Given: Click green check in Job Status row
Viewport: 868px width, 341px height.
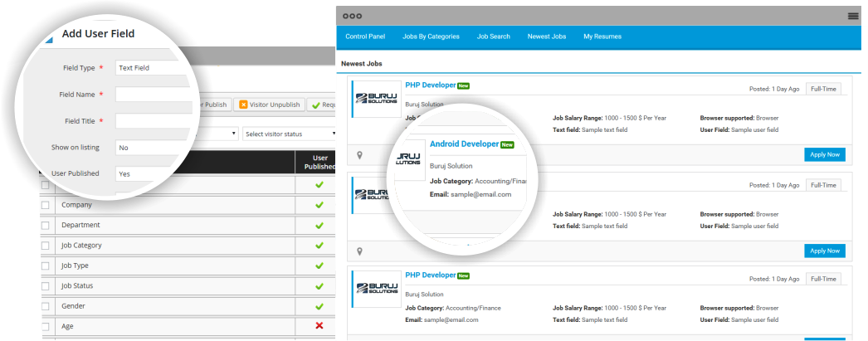Looking at the screenshot, I should 319,286.
